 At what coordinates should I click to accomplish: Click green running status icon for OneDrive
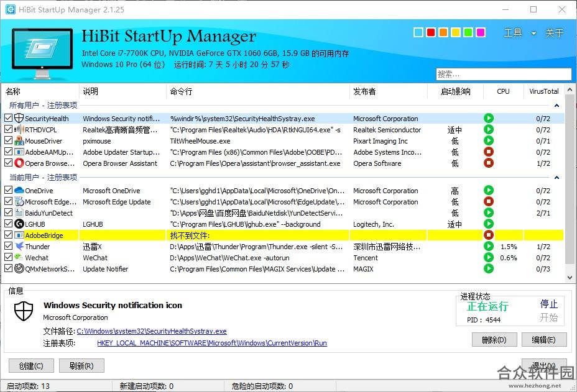tap(489, 190)
